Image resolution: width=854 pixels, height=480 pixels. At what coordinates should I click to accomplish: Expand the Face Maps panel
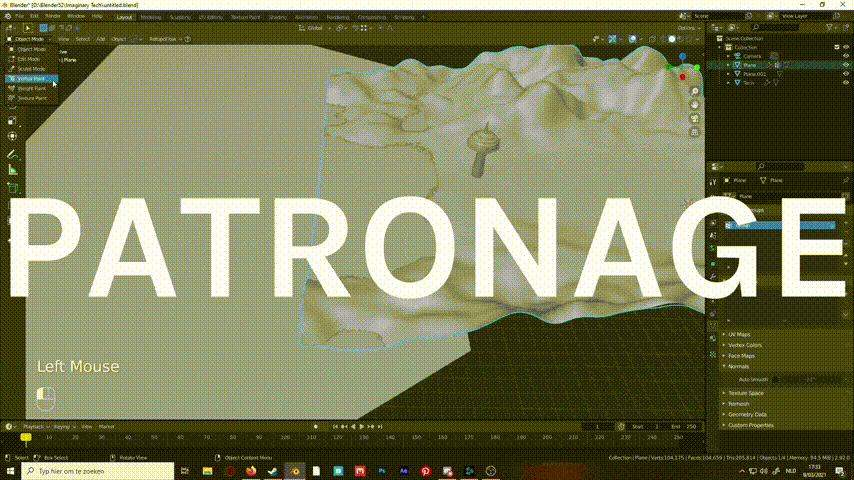(741, 356)
